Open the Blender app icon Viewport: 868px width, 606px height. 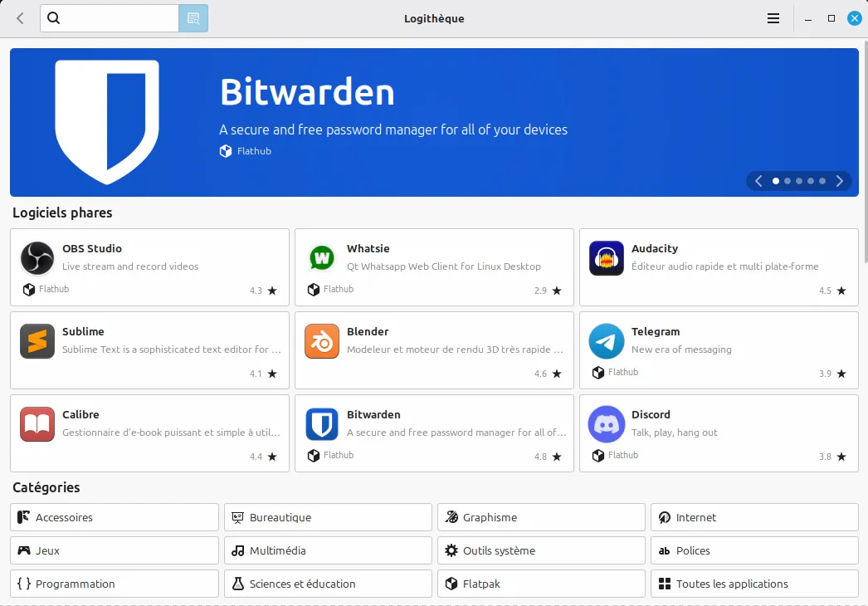pyautogui.click(x=321, y=341)
